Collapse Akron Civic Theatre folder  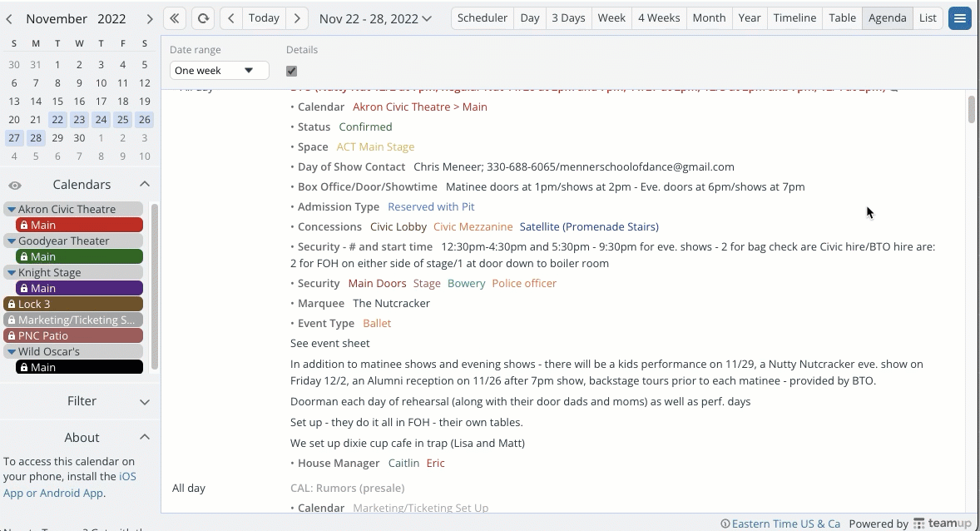click(12, 210)
